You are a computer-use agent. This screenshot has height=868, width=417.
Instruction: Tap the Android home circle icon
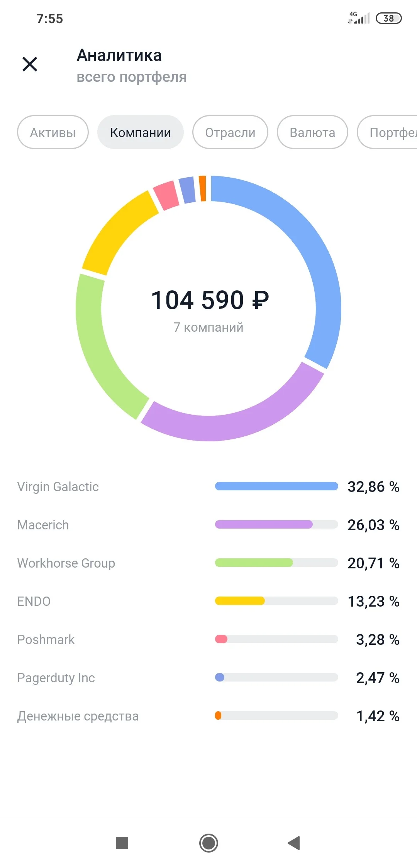click(208, 843)
